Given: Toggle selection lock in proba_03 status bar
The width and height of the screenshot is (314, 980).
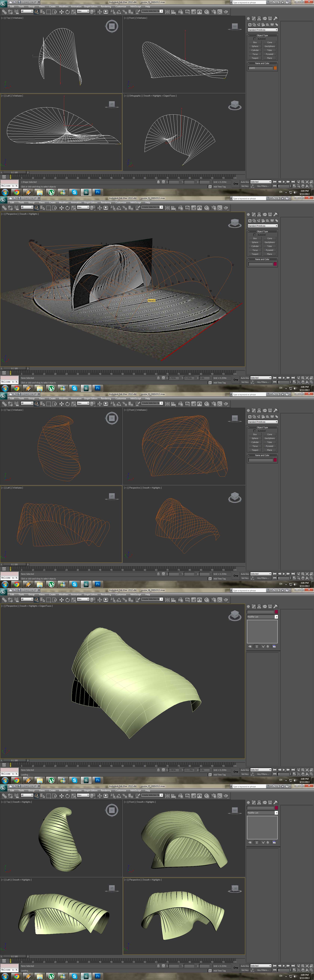Looking at the screenshot, I should coord(158,574).
